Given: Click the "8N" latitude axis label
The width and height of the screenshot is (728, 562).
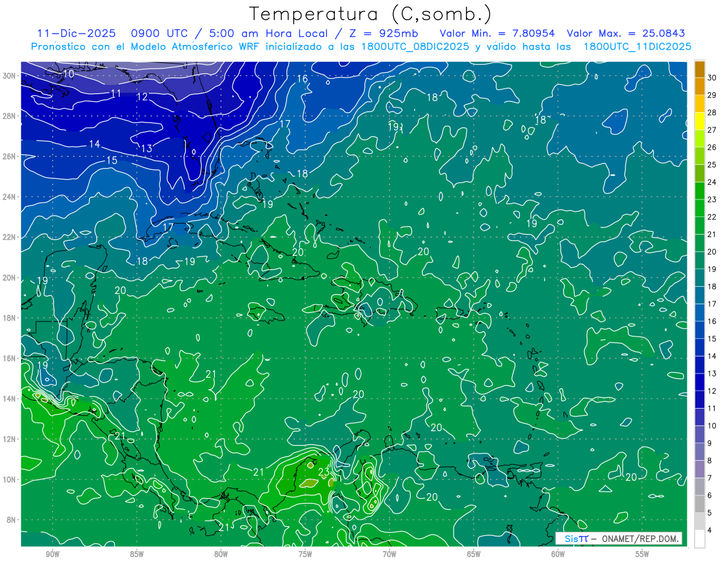Looking at the screenshot, I should click(x=12, y=520).
